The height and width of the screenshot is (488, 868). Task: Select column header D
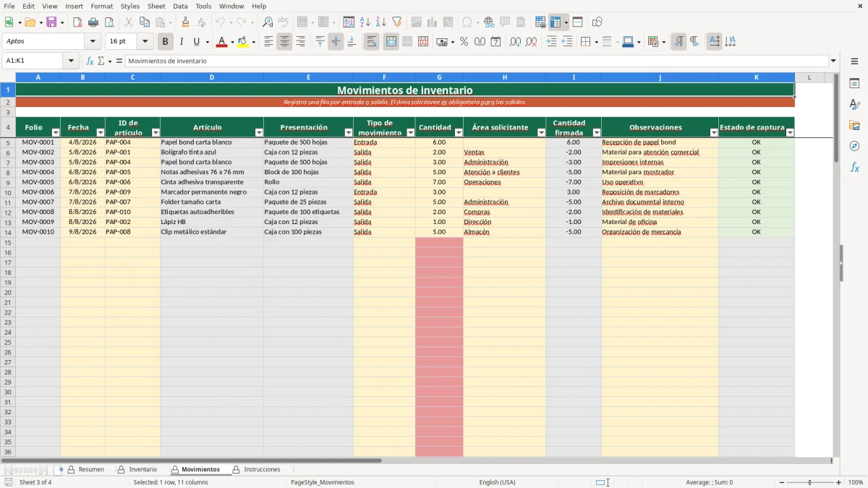pos(211,77)
